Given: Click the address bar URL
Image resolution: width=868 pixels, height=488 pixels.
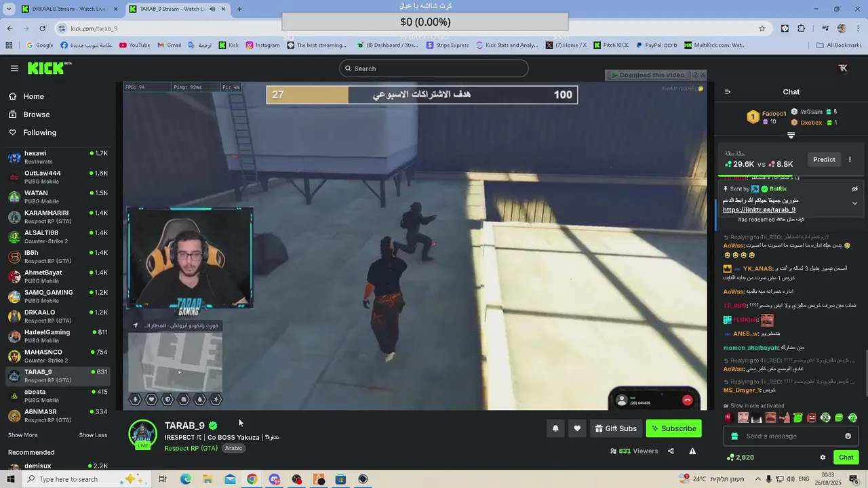Looking at the screenshot, I should [94, 28].
